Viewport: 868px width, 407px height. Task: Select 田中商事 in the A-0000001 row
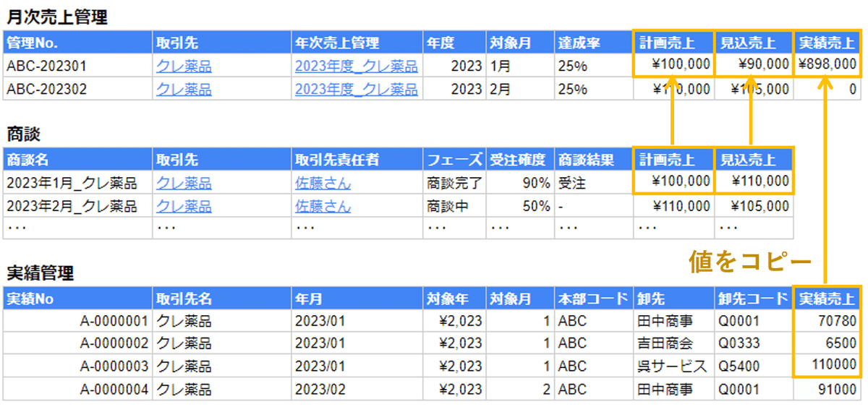pos(673,321)
